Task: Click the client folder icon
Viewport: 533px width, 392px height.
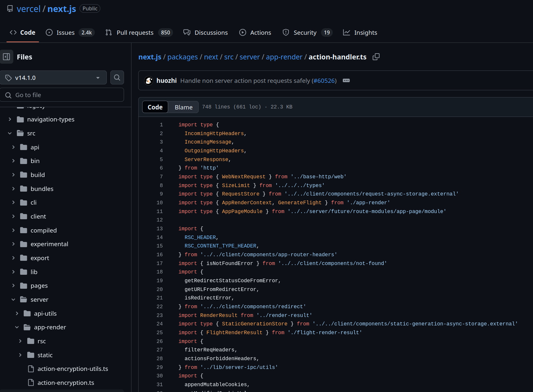Action: coord(24,216)
